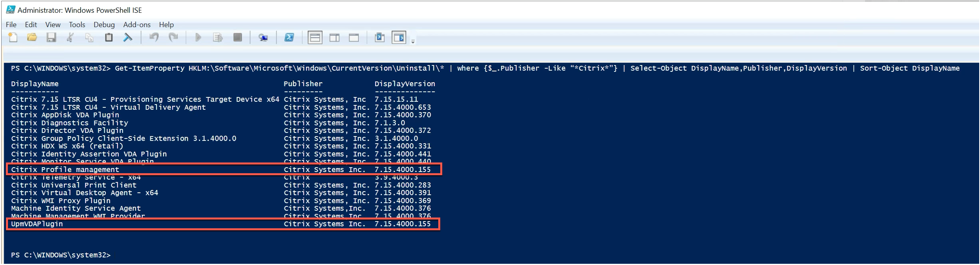Click the Publisher column header
Image resolution: width=980 pixels, height=265 pixels.
(303, 84)
